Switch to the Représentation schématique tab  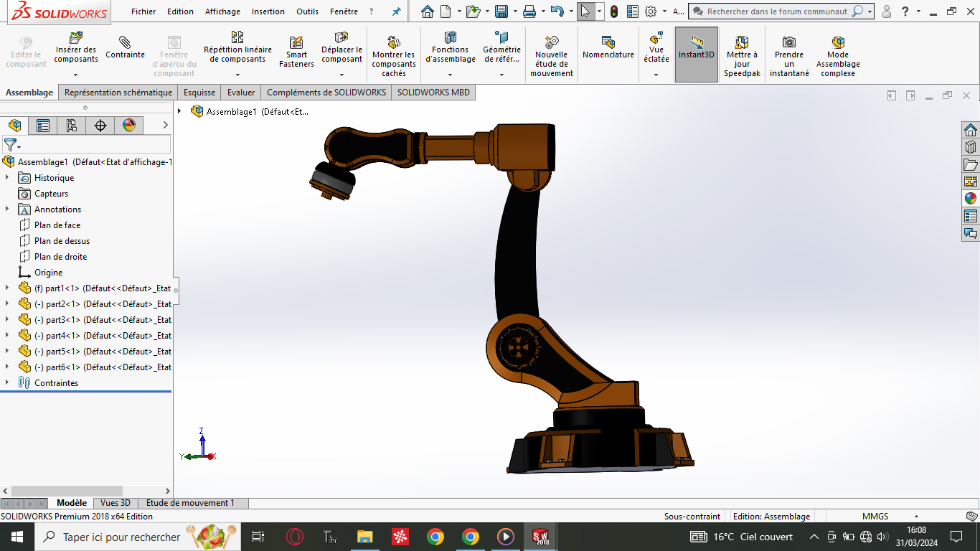(x=118, y=92)
